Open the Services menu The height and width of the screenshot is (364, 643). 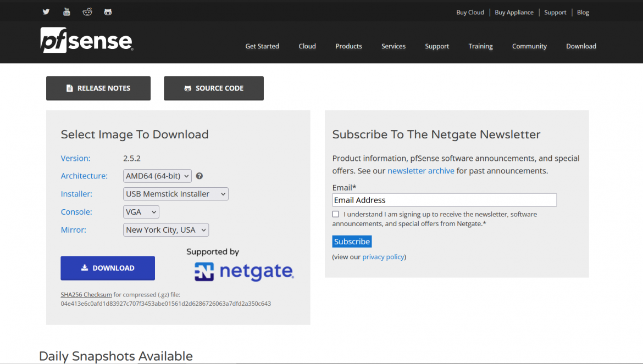pos(393,46)
